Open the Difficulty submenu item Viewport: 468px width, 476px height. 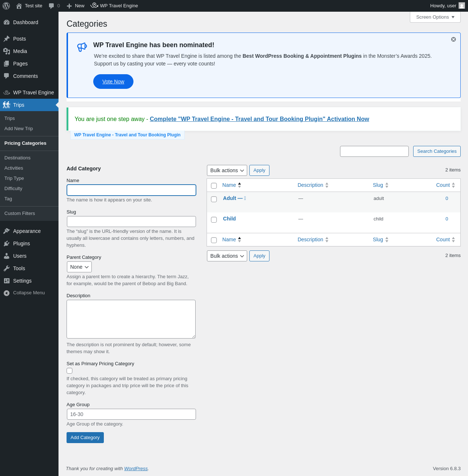[x=29, y=189]
